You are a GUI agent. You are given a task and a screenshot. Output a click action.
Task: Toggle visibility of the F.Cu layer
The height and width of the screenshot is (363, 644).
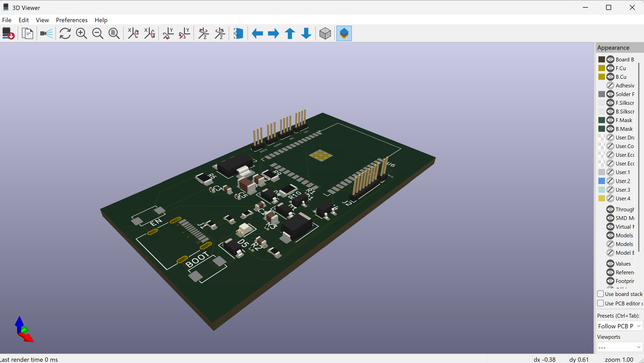[610, 68]
